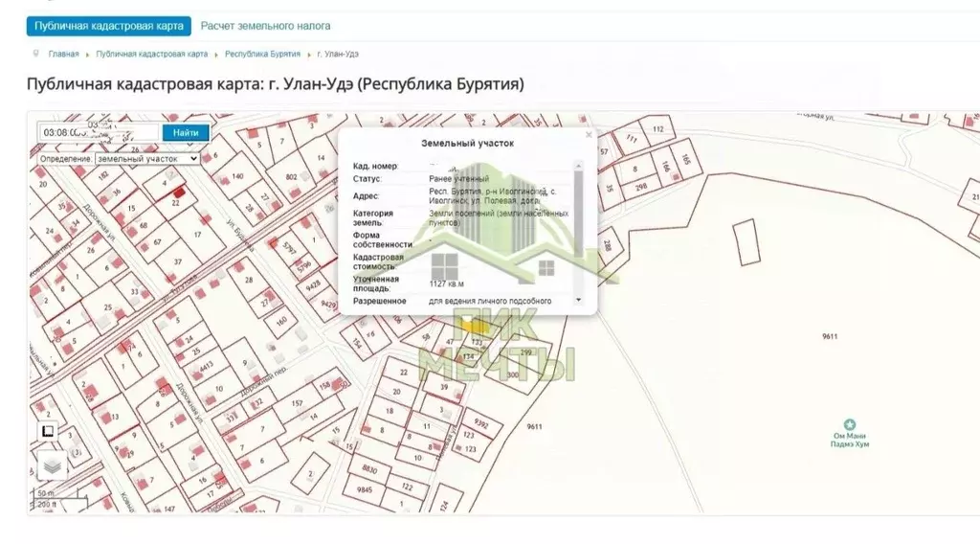Open Публичная кадастровая карта breadcrumb link

pos(152,55)
